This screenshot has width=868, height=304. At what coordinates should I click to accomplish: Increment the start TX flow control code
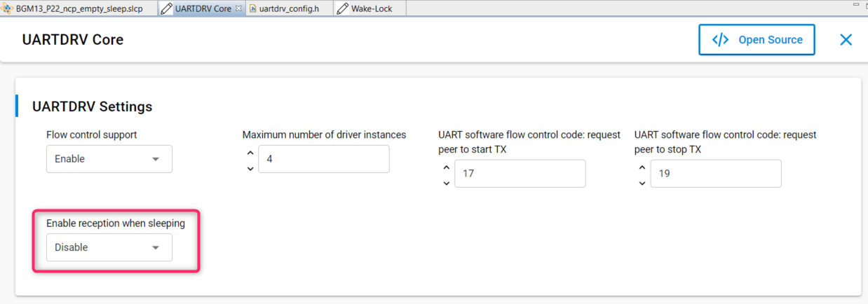447,167
